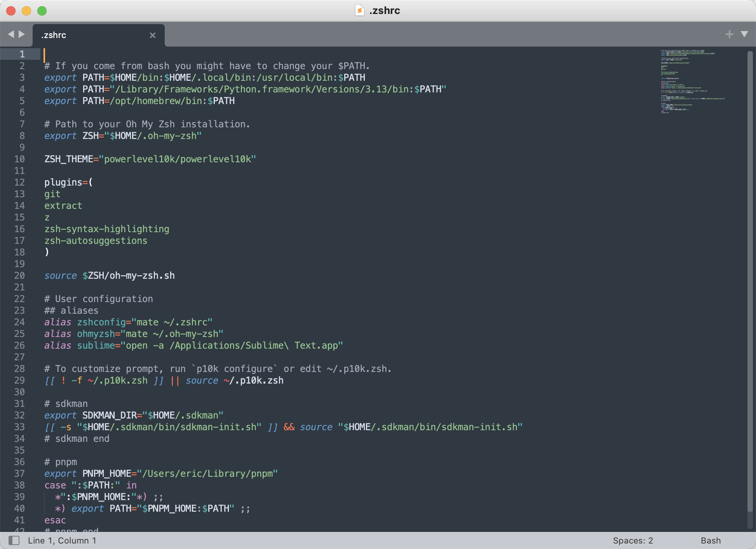
Task: Click the '# sdkman' comment on line 31
Action: pyautogui.click(x=66, y=404)
